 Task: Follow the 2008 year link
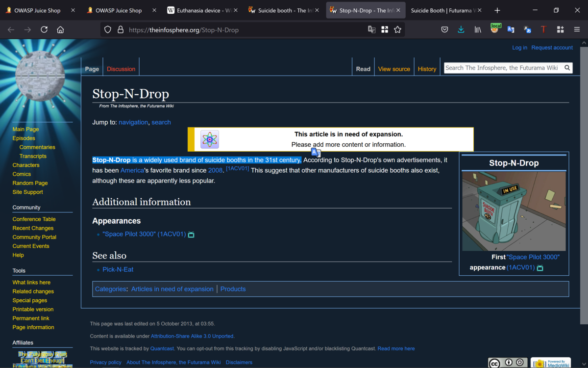coord(215,170)
